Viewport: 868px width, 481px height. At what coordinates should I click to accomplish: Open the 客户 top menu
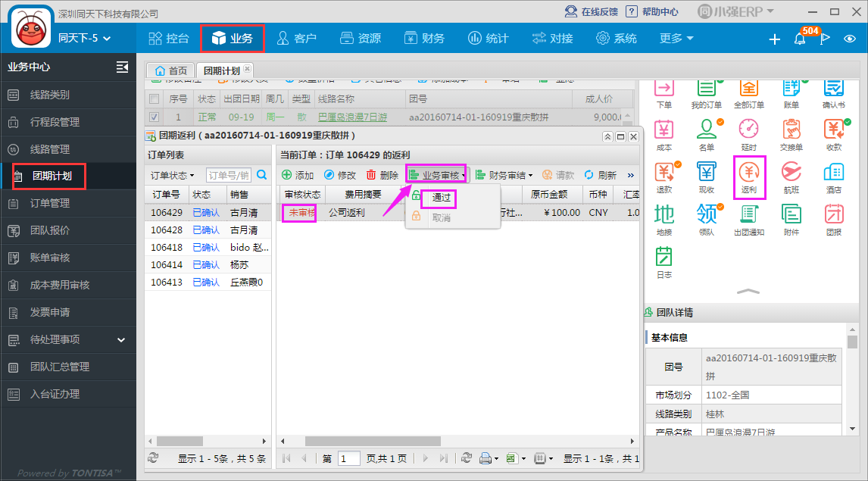(296, 38)
